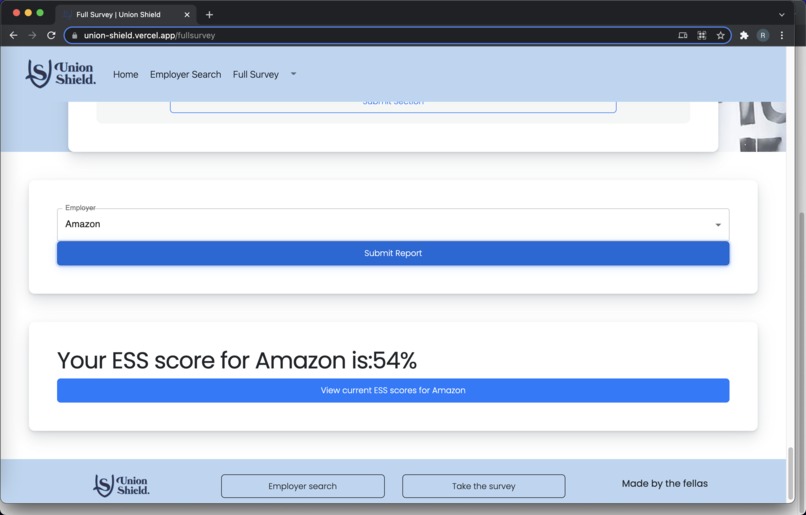This screenshot has height=515, width=806.
Task: Click the ESS score for Amazon heading
Action: pyautogui.click(x=237, y=360)
